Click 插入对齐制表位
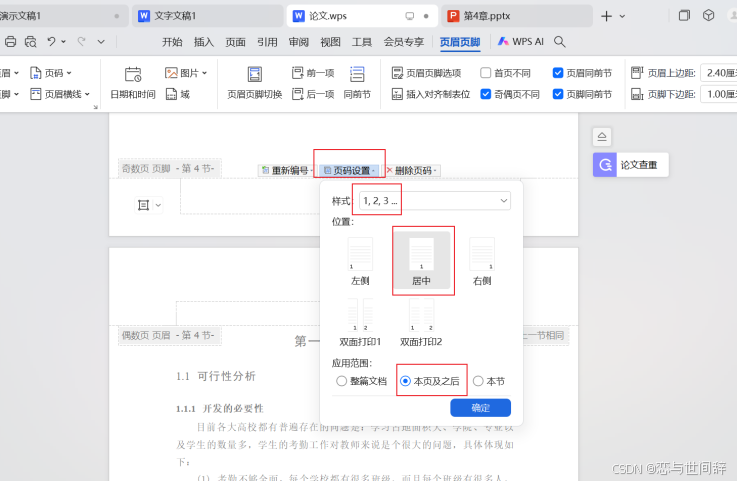The image size is (737, 482). 431,94
